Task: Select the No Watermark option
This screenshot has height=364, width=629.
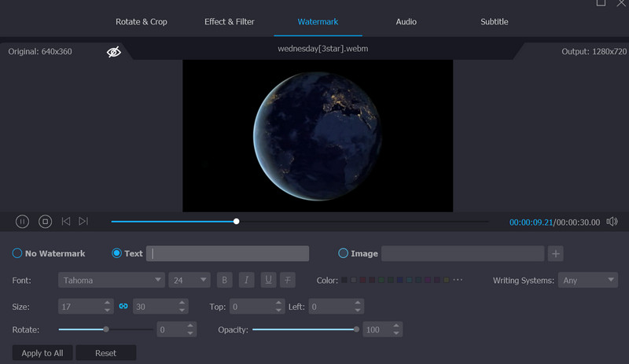Action: pos(17,253)
